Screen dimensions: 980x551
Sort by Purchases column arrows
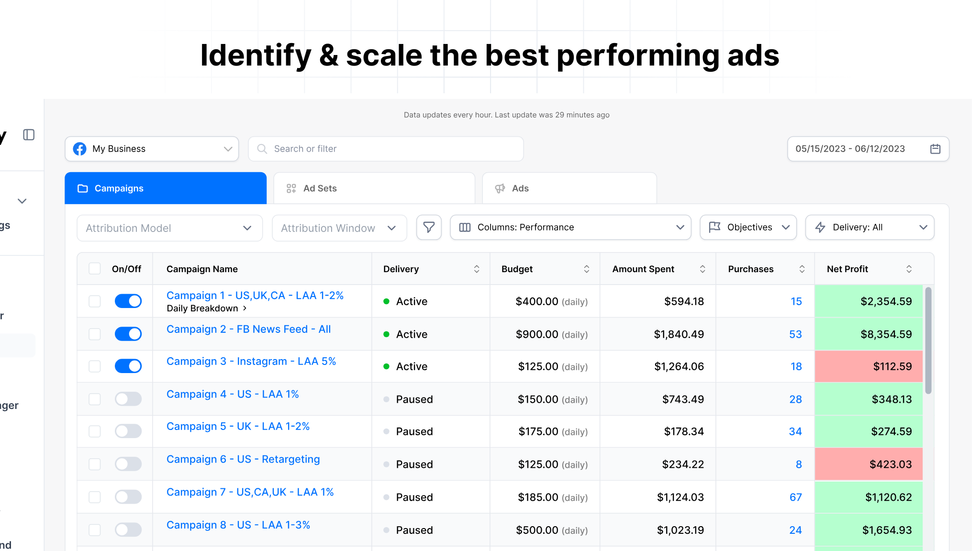tap(802, 269)
